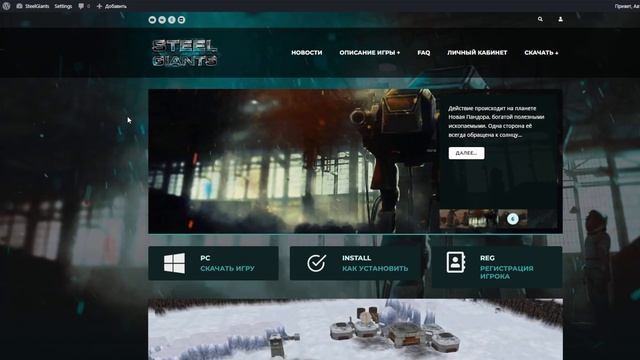Select the middle slider thumbnail
This screenshot has width=640, height=360.
click(x=482, y=219)
